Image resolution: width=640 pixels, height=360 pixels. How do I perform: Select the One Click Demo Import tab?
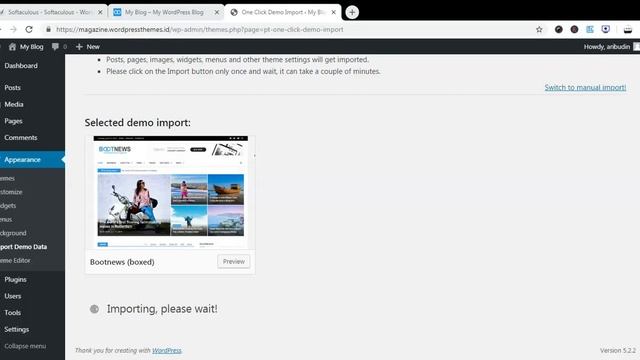282,12
